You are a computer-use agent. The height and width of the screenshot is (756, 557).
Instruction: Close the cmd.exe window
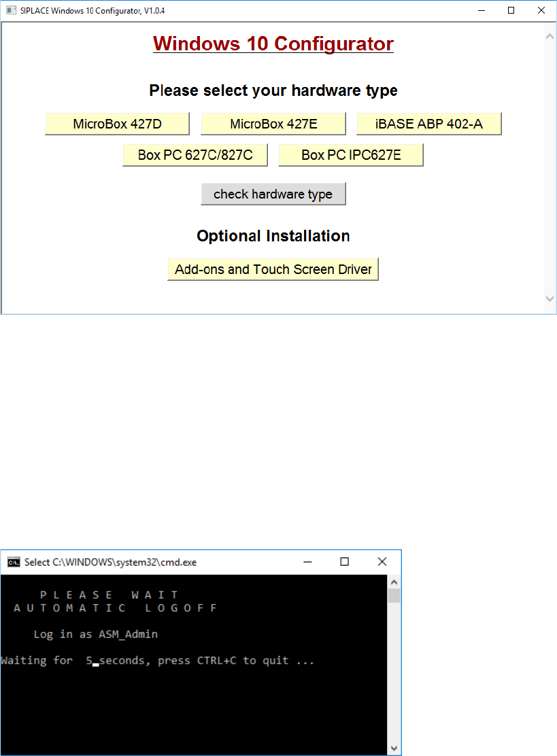pyautogui.click(x=382, y=562)
